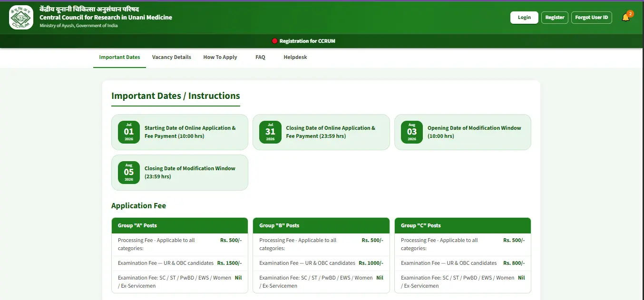This screenshot has width=644, height=300.
Task: Click the CCRUM logo emblem
Action: click(21, 17)
